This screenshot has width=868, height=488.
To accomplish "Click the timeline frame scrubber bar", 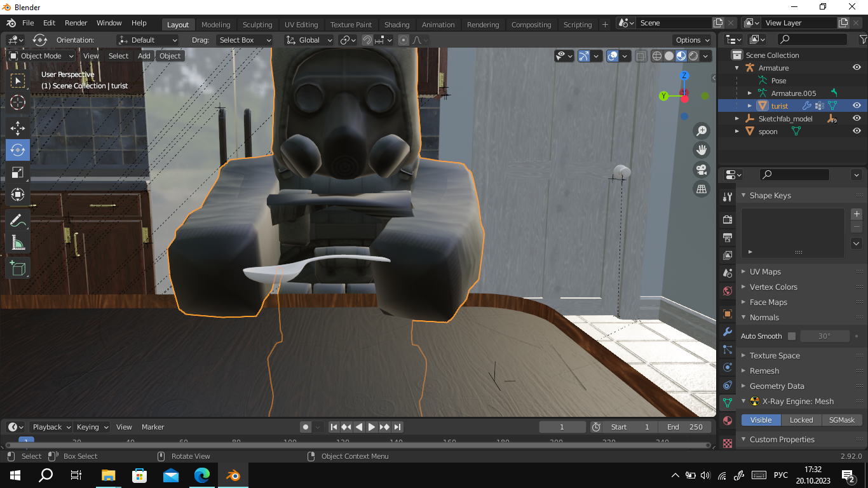I will (356, 442).
